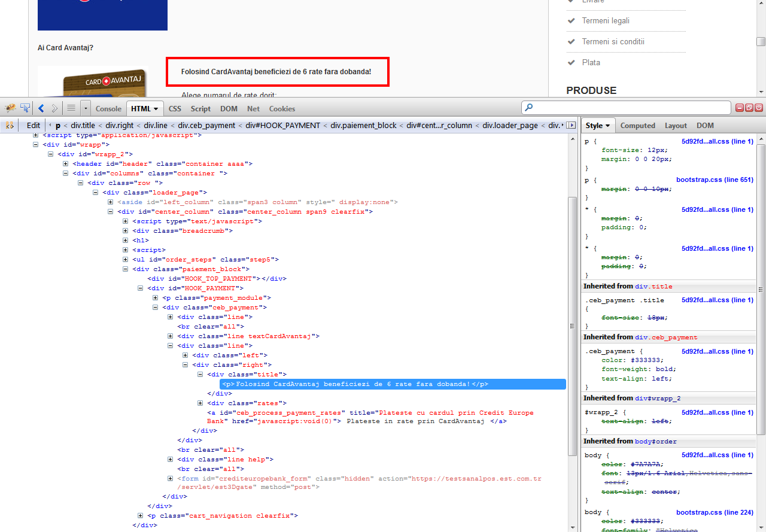This screenshot has width=766, height=532.
Task: Expand the ul id="order_steps" node
Action: click(x=126, y=259)
